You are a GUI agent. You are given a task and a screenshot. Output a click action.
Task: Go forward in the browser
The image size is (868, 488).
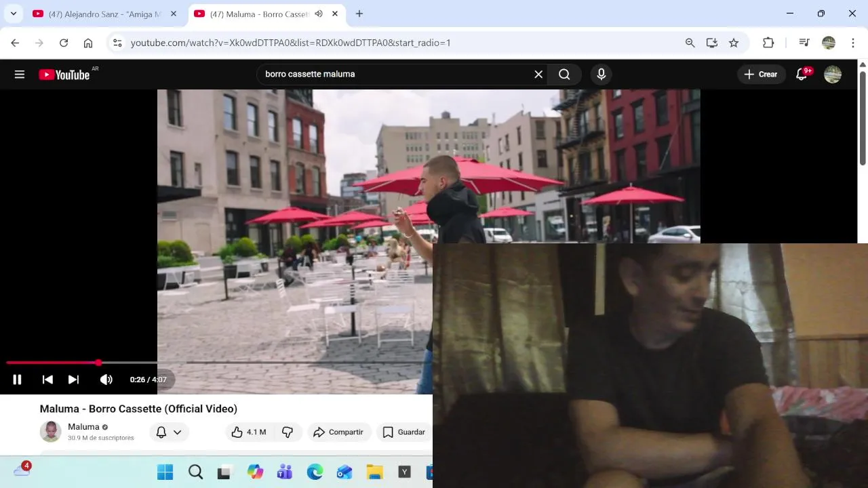(x=39, y=43)
